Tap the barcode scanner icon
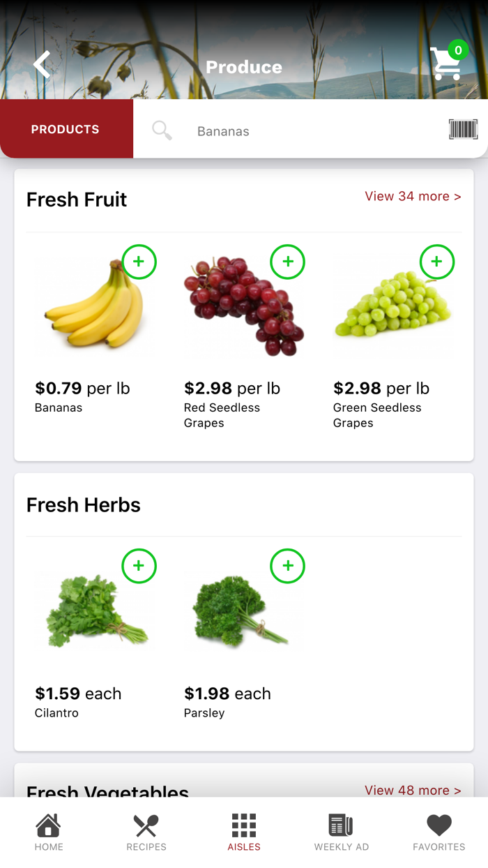 tap(462, 129)
